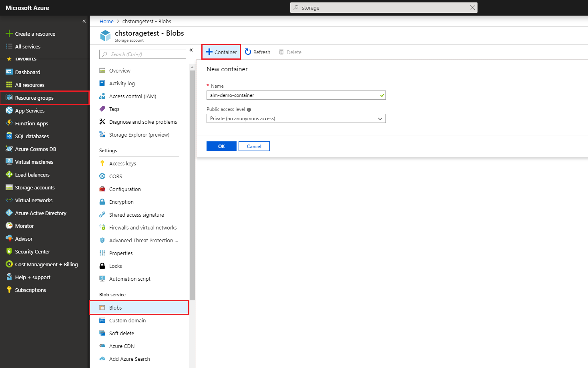Click the container Name input field
Image resolution: width=588 pixels, height=368 pixels.
[292, 95]
